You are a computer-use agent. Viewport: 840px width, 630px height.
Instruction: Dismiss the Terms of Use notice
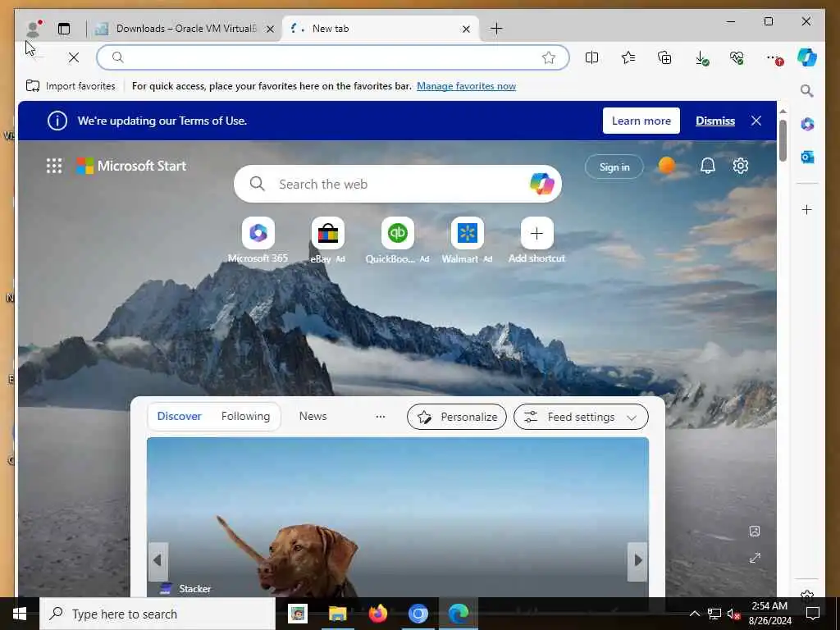(715, 121)
